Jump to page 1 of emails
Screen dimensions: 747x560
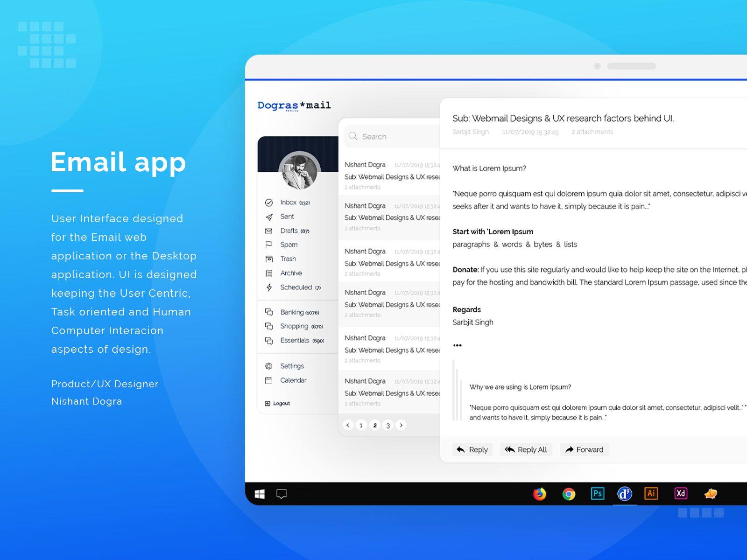click(361, 425)
